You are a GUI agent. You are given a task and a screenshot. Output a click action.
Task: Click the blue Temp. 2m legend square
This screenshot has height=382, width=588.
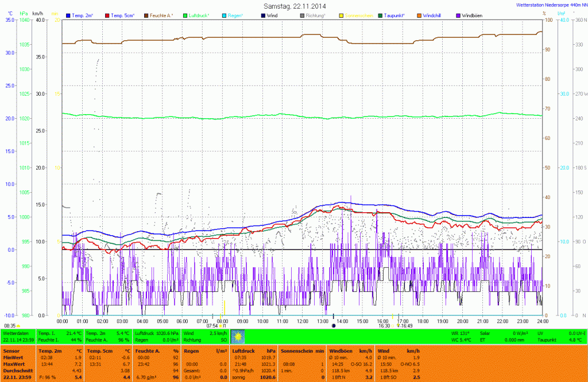pyautogui.click(x=69, y=15)
